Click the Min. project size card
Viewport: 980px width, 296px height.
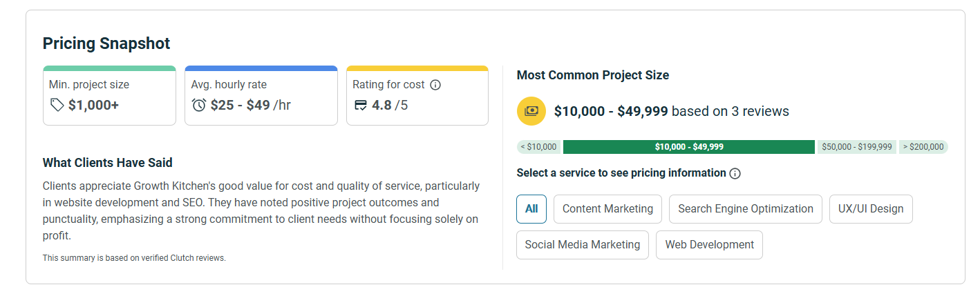coord(109,95)
